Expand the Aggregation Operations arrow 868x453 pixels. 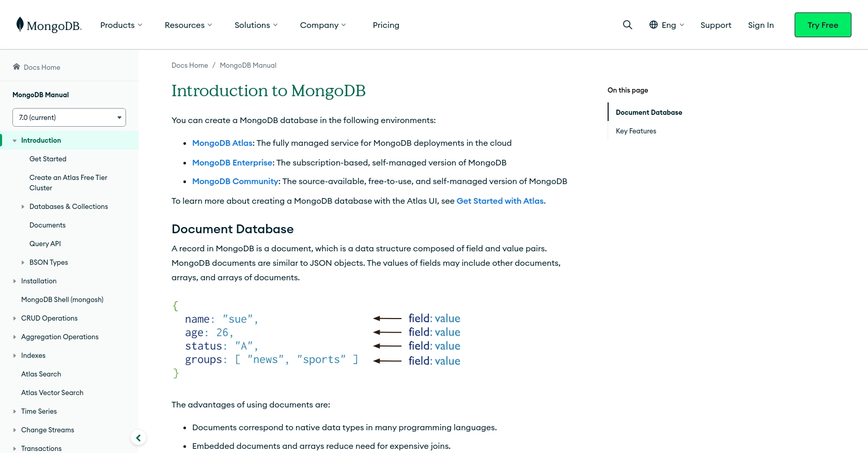[14, 337]
